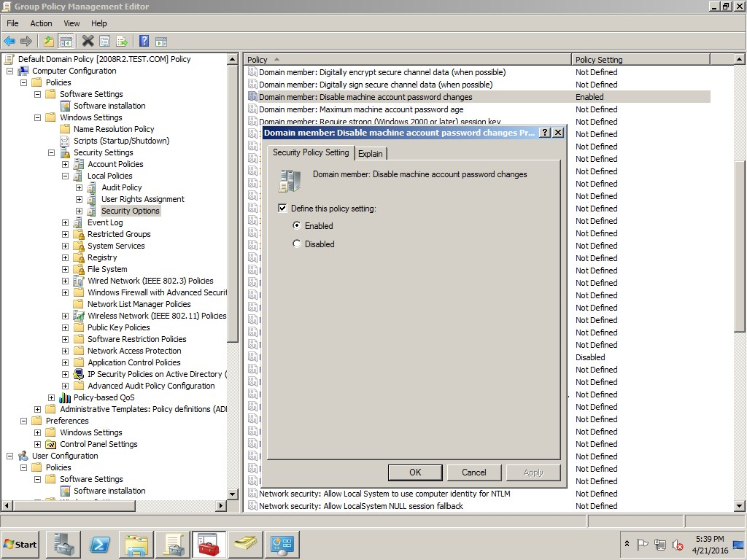Viewport: 747px width, 560px height.
Task: Click the muted volume tray icon
Action: click(677, 544)
